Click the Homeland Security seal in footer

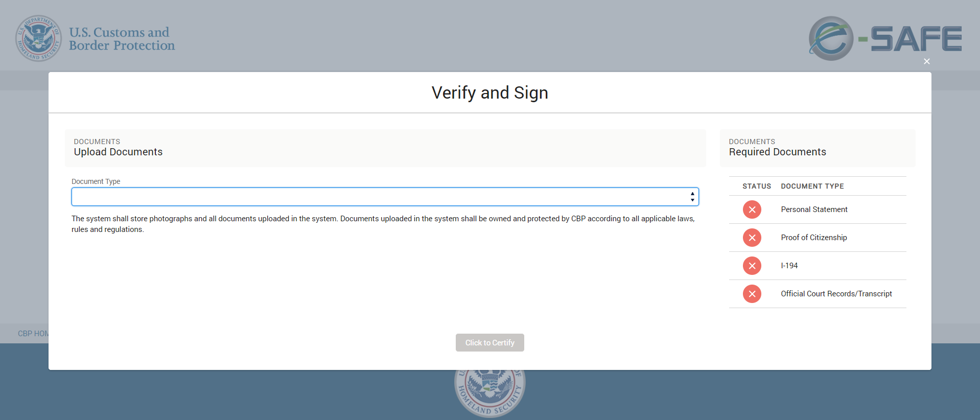click(x=489, y=394)
